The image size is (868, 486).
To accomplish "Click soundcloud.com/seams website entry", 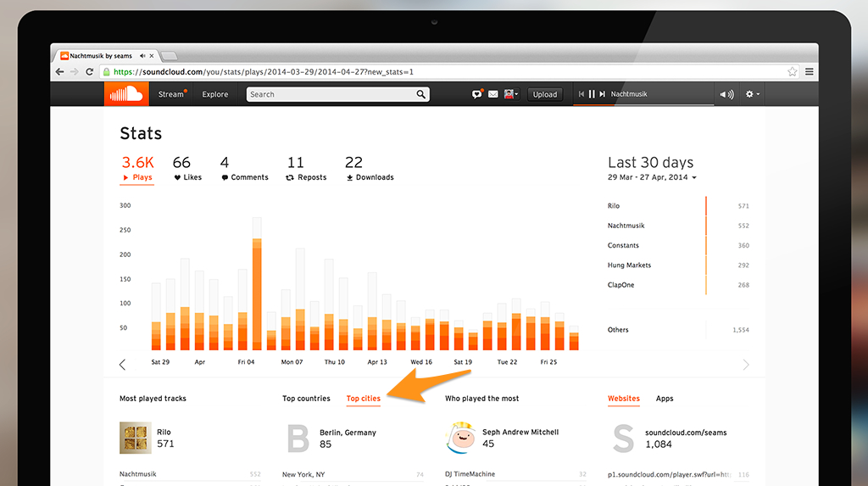I will click(686, 433).
